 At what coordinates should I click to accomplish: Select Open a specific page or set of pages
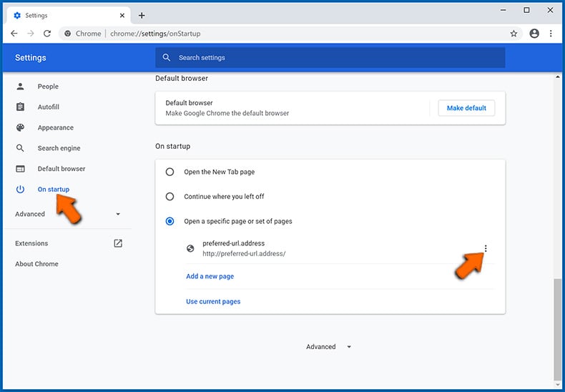pyautogui.click(x=169, y=221)
